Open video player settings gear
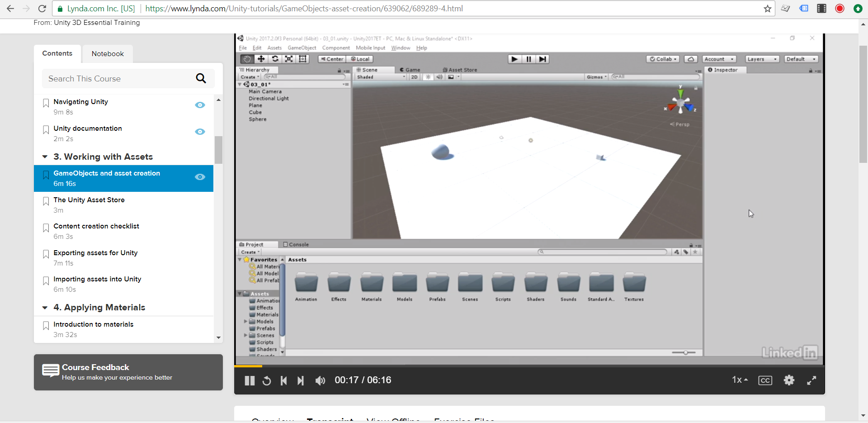The image size is (868, 423). [x=789, y=380]
